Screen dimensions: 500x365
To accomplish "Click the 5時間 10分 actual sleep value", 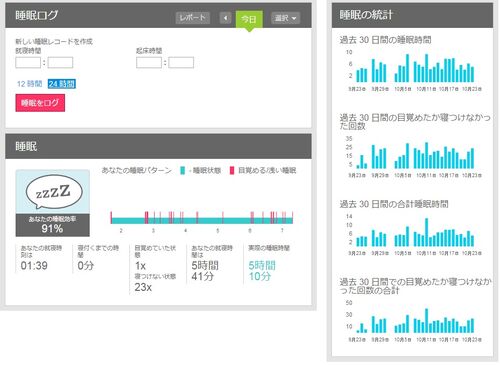I will click(262, 271).
